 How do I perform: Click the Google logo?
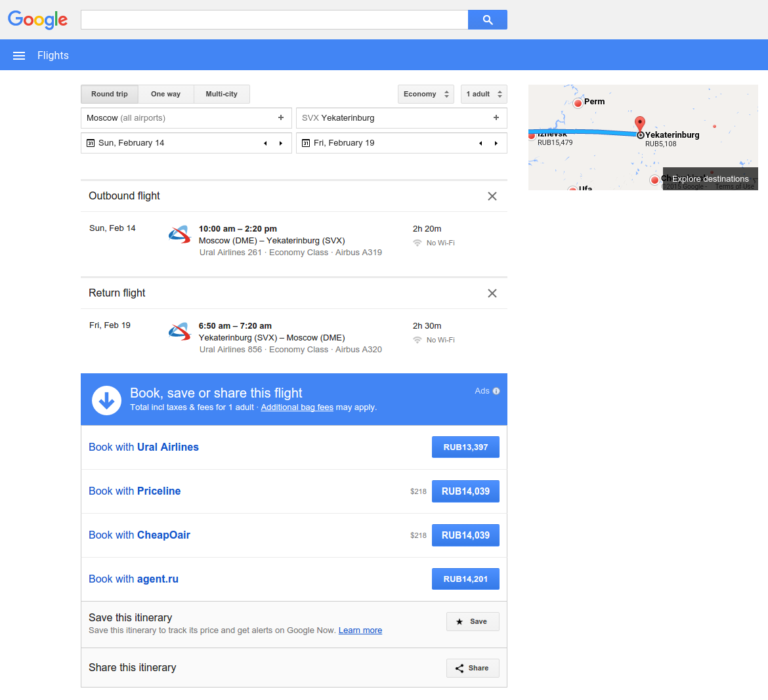[37, 20]
